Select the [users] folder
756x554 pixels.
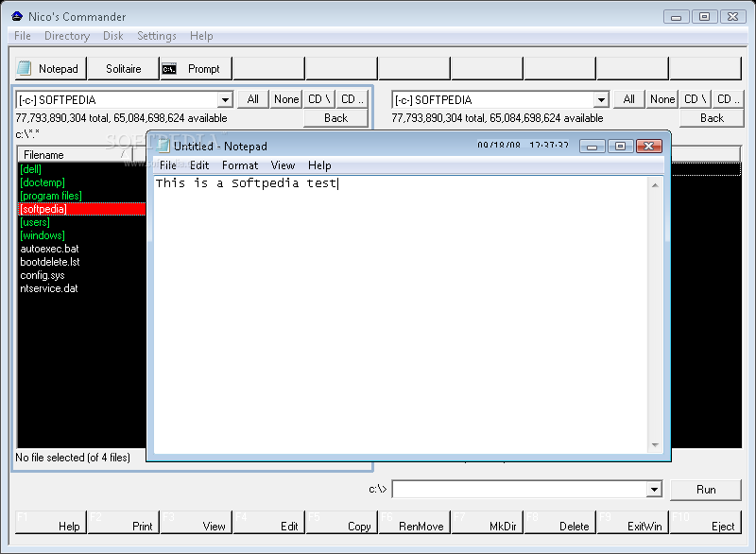35,222
